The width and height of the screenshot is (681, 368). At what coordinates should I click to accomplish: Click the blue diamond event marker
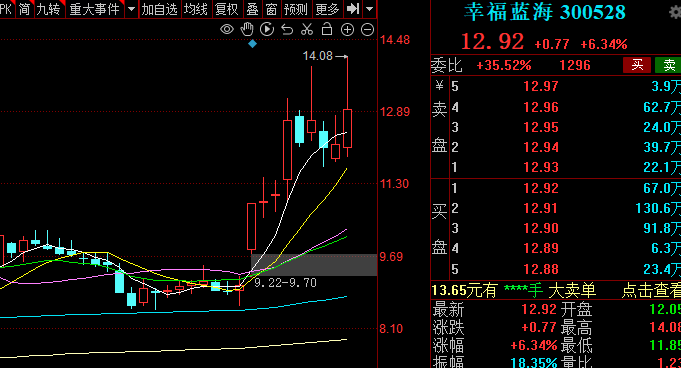252,43
